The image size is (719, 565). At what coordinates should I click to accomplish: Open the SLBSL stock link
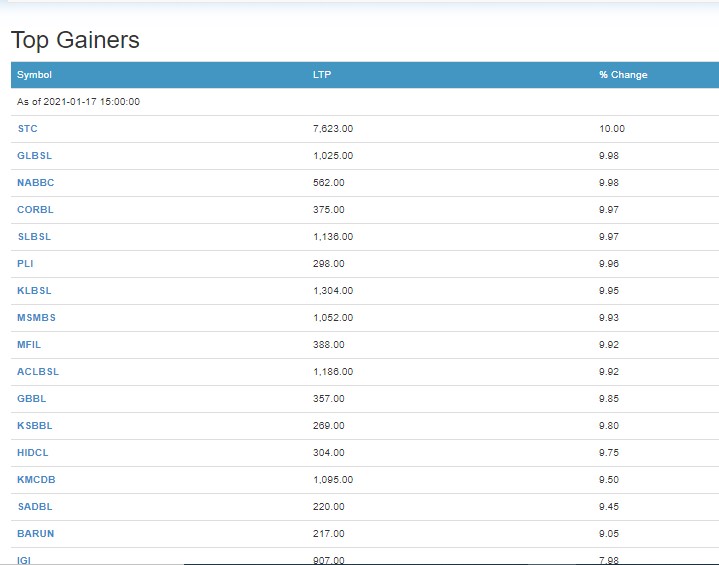click(34, 237)
